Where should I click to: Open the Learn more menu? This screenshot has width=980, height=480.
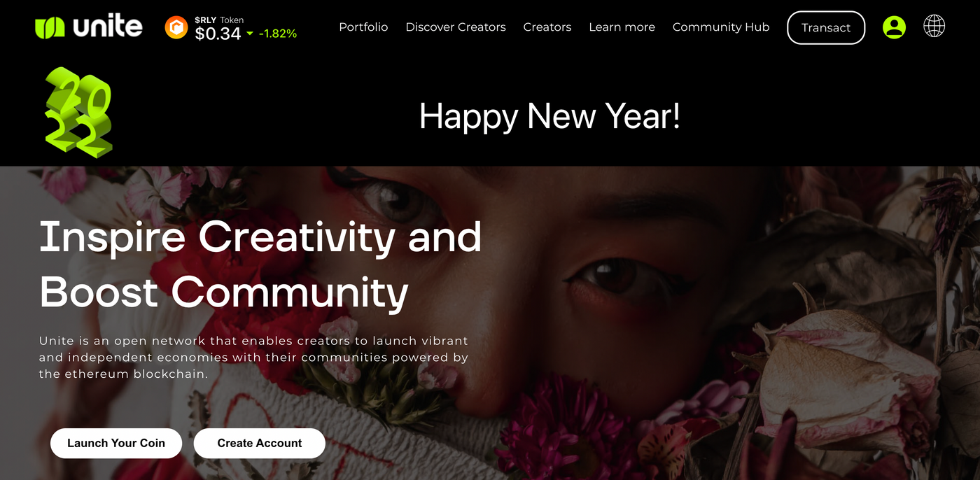click(x=622, y=27)
